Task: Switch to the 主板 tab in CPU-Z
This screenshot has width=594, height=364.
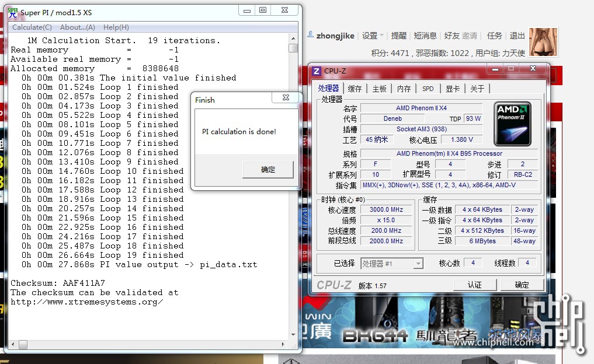Action: point(379,89)
